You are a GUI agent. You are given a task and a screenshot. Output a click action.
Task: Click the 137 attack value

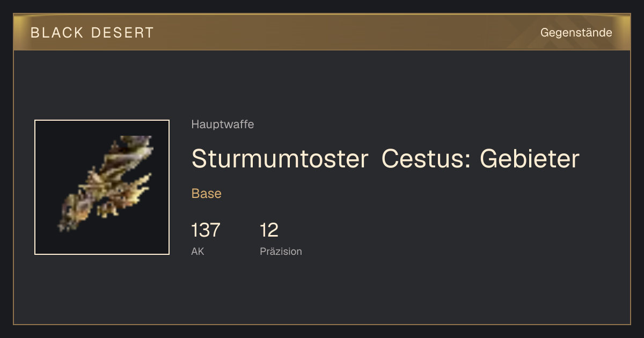click(x=206, y=230)
